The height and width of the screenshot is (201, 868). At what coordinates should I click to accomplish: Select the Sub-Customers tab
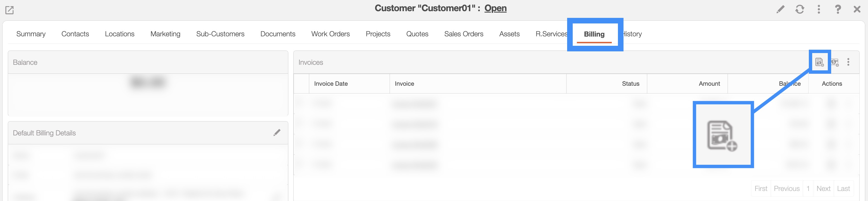point(220,34)
